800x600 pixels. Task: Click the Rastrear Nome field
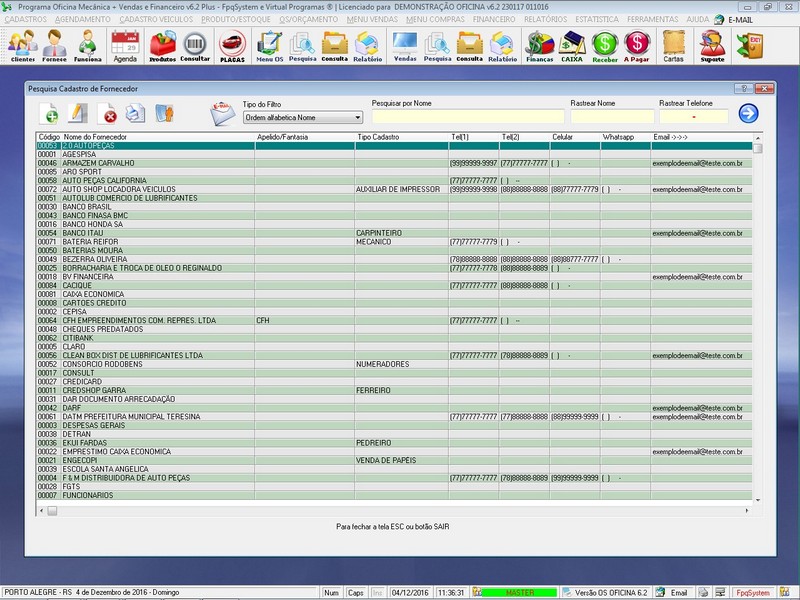612,117
